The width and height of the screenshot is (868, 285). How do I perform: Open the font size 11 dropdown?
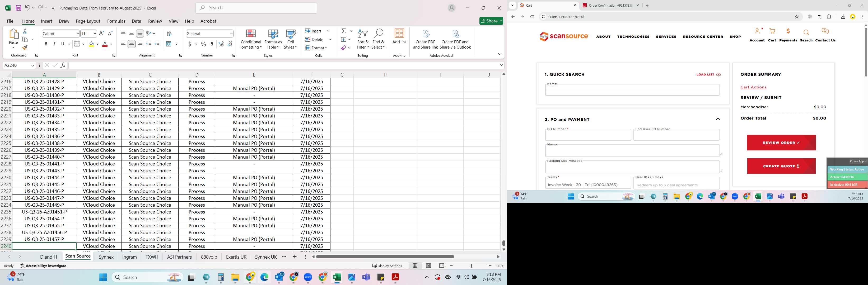tap(95, 34)
